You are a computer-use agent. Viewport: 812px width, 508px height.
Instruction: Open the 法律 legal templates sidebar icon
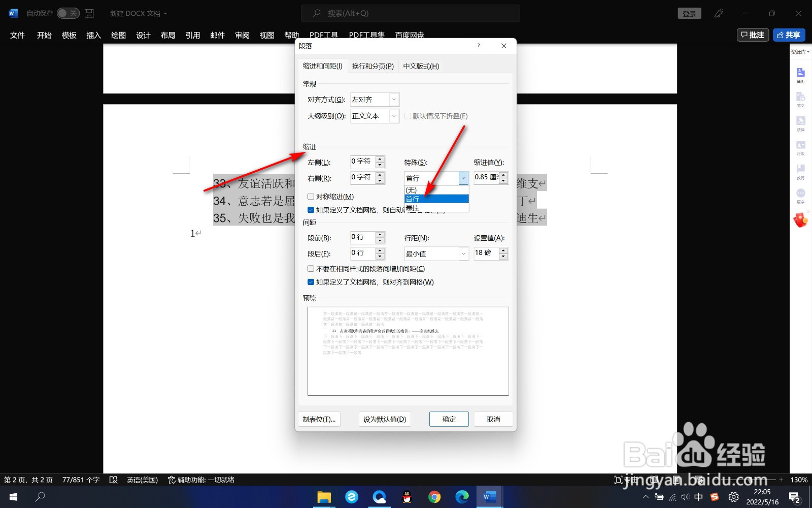tap(800, 123)
